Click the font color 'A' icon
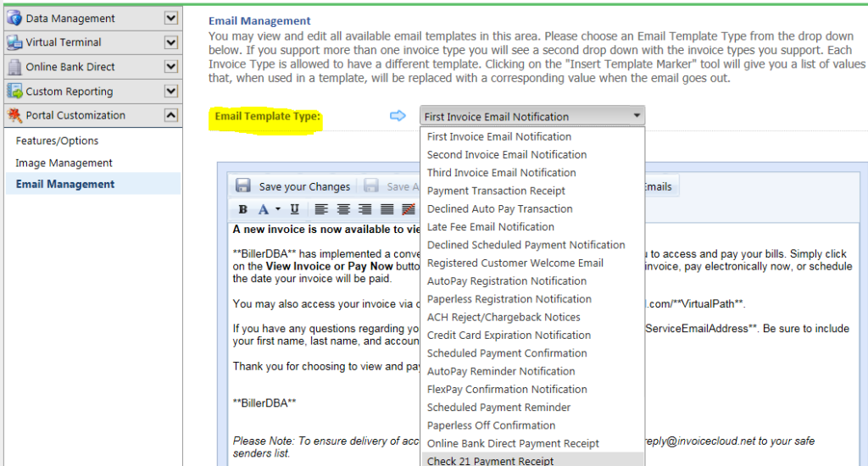The image size is (868, 466). tap(264, 209)
